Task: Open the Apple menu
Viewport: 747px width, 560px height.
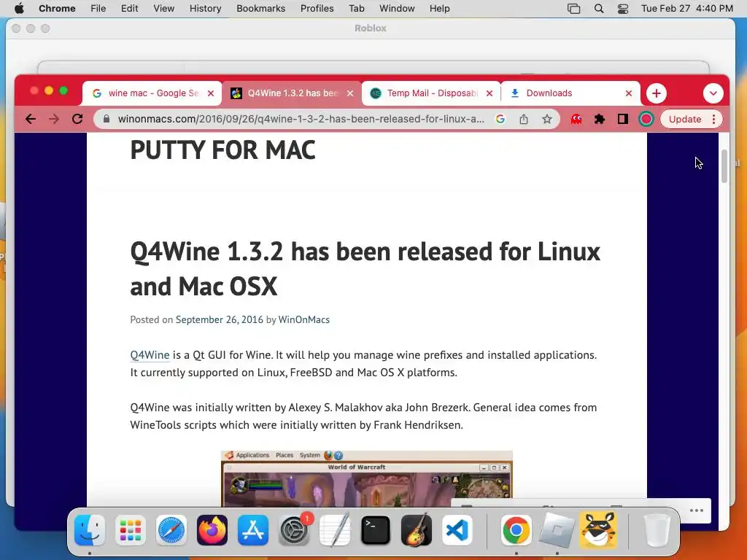Action: [x=19, y=9]
